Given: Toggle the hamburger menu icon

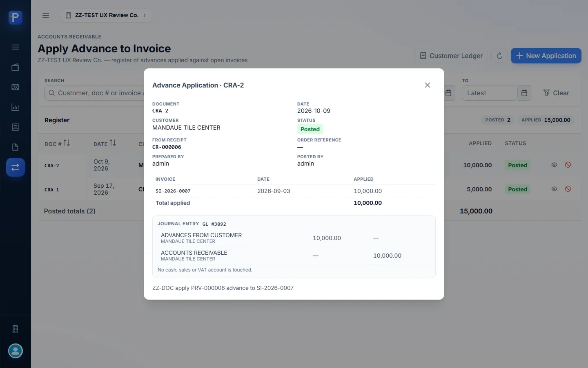Looking at the screenshot, I should pyautogui.click(x=46, y=16).
